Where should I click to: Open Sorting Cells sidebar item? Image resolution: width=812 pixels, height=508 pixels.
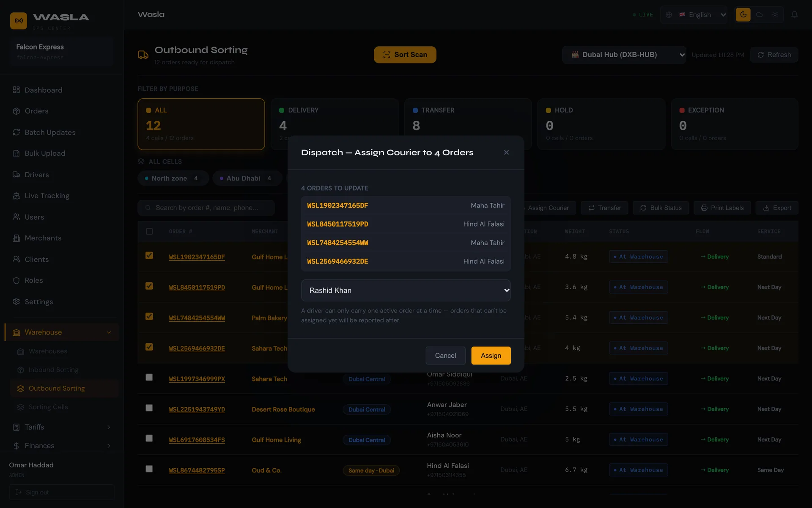point(64,407)
